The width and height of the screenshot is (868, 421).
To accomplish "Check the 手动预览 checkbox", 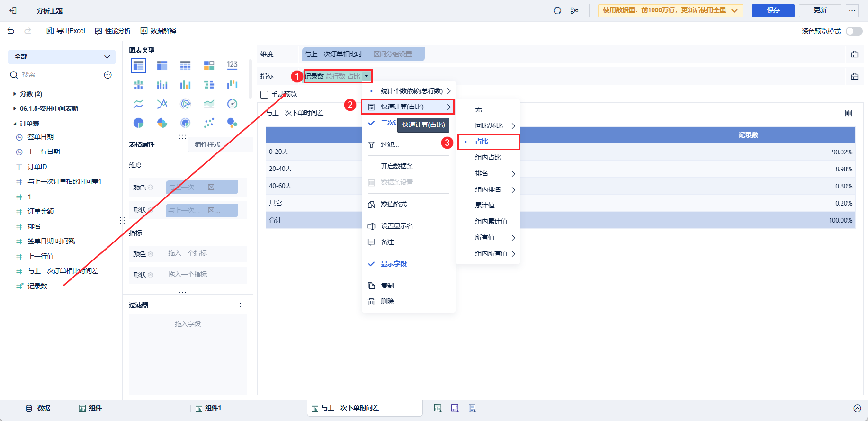I will coord(264,95).
